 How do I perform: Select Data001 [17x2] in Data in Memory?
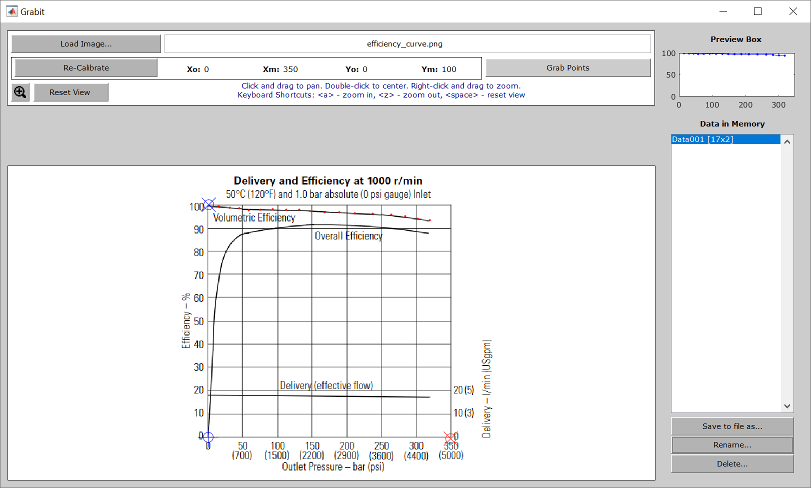[726, 139]
